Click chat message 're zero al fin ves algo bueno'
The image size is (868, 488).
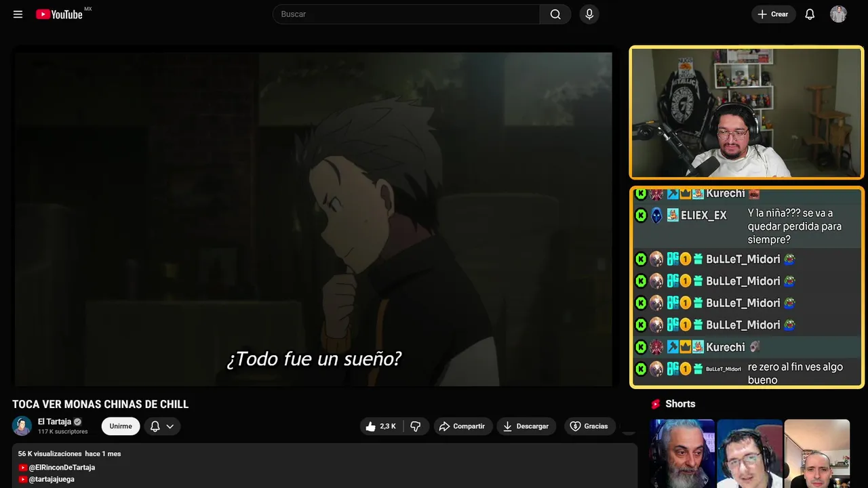tap(795, 373)
